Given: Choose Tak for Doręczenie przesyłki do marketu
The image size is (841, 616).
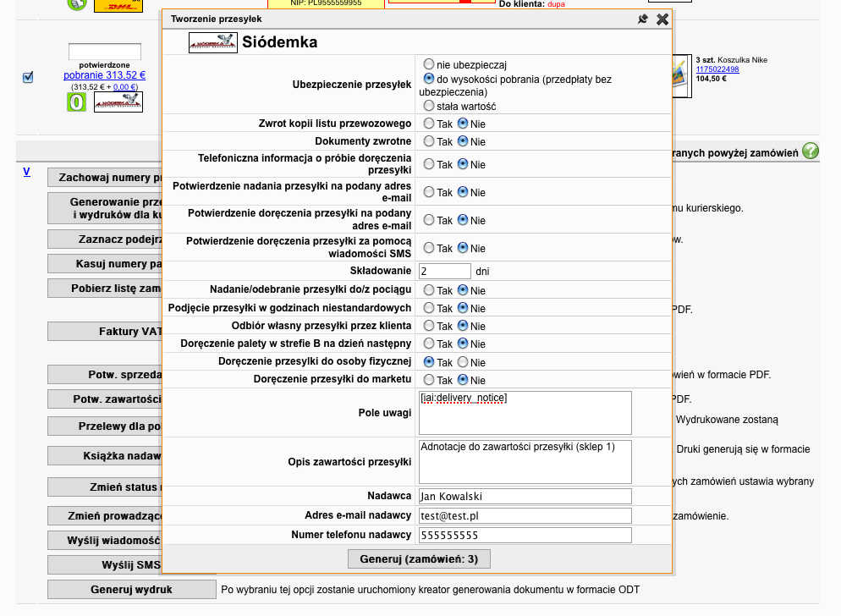Looking at the screenshot, I should [x=429, y=380].
